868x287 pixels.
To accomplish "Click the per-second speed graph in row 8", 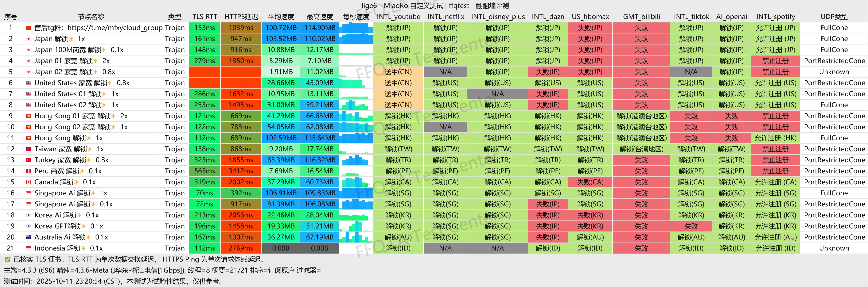I will click(356, 105).
